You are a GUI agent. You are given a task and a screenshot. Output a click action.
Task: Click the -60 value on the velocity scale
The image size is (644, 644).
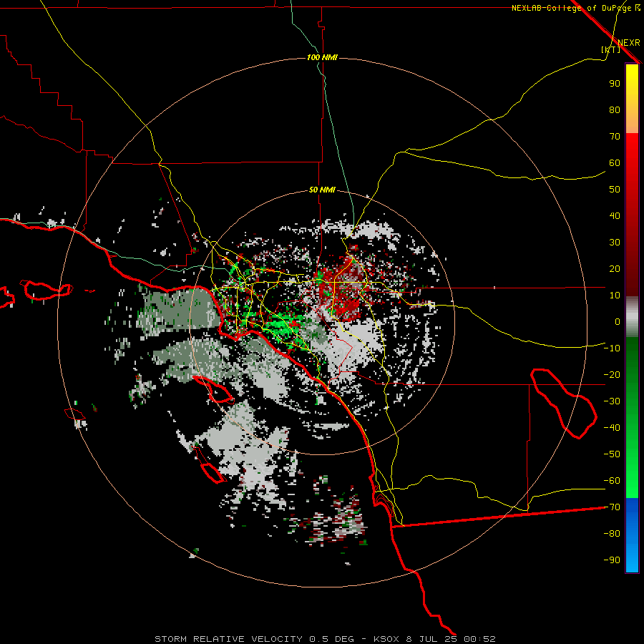point(612,481)
